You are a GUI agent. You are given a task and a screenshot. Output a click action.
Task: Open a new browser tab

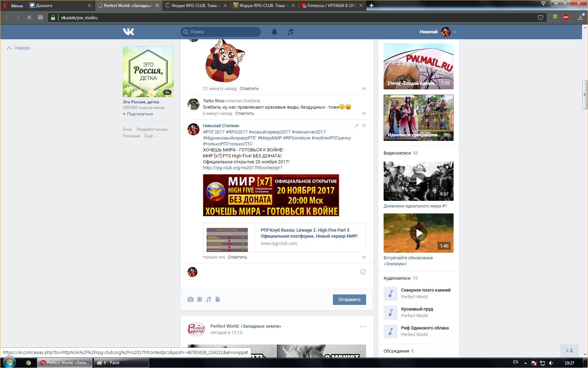371,5
